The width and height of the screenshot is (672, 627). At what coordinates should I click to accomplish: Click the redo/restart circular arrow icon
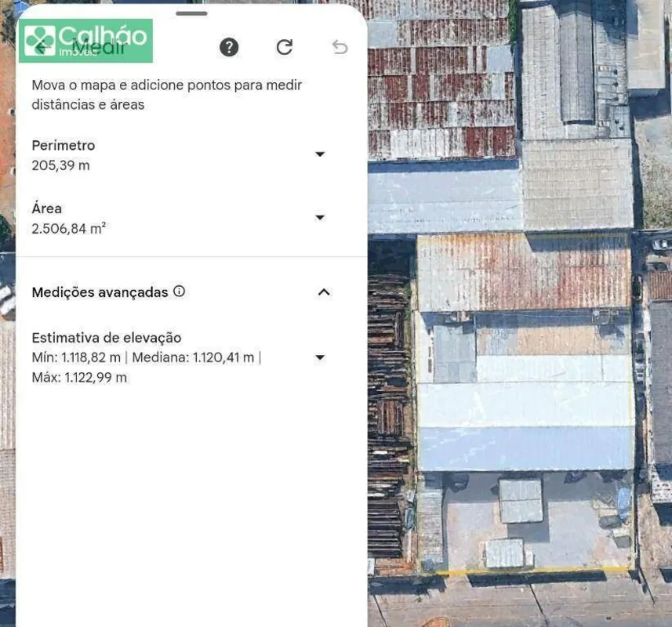284,47
